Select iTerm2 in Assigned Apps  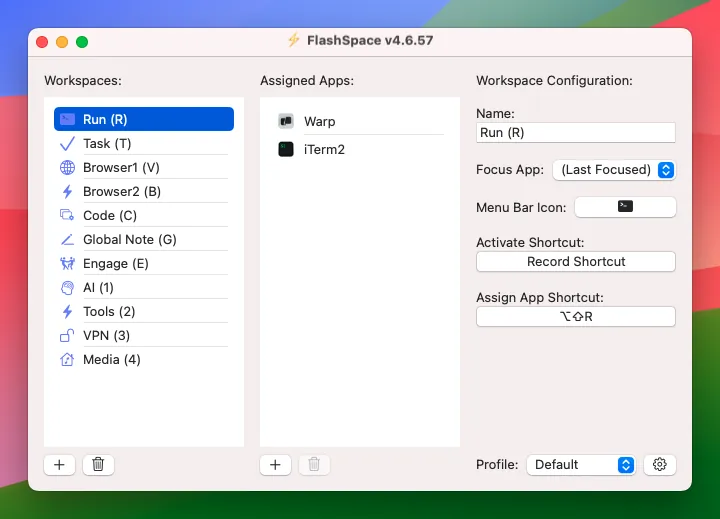click(324, 150)
